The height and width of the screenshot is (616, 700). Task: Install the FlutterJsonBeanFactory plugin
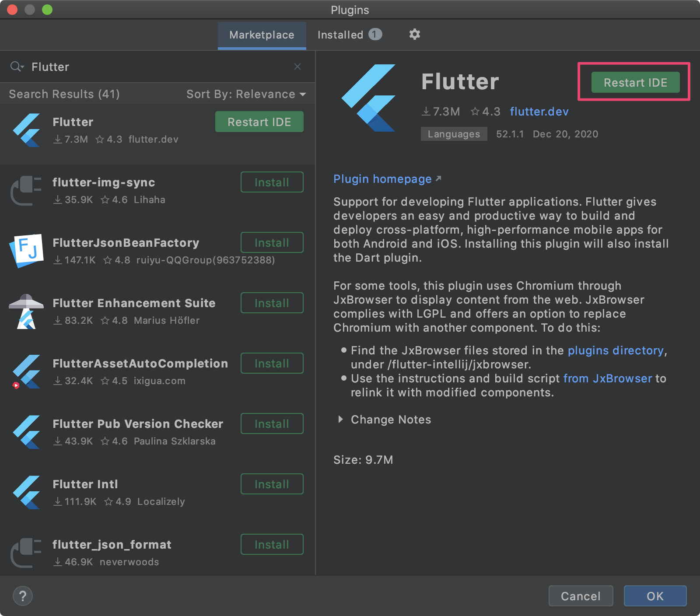tap(272, 242)
